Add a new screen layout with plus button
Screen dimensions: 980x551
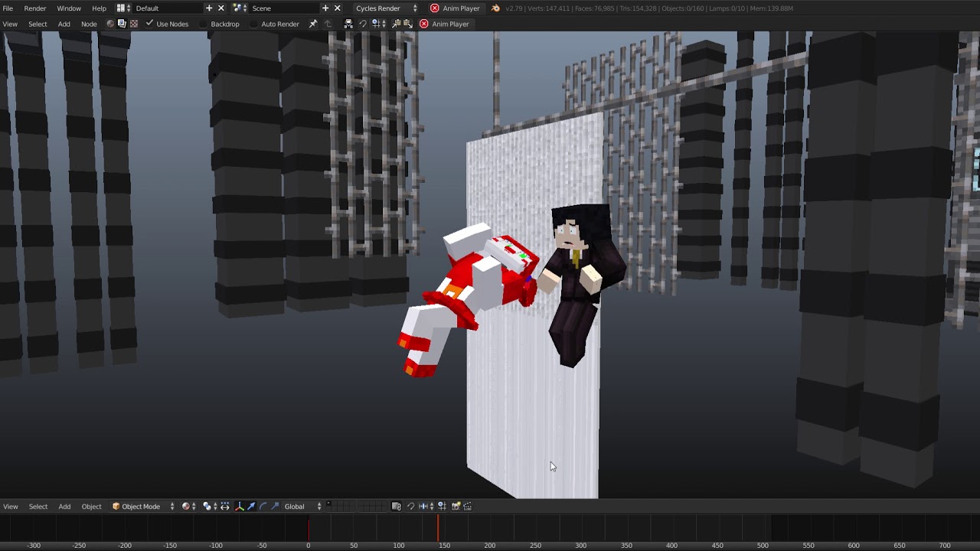[x=209, y=8]
